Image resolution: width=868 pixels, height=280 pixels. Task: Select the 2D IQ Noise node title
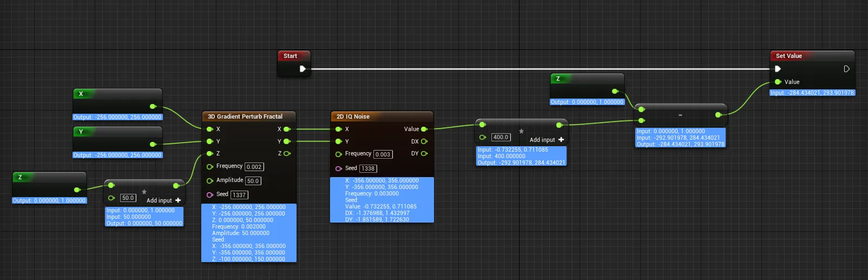coord(353,116)
